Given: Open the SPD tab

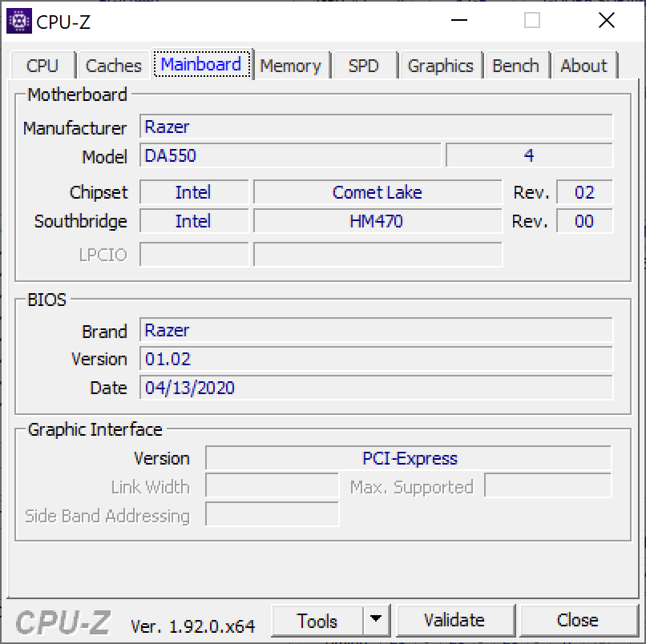Looking at the screenshot, I should 363,66.
